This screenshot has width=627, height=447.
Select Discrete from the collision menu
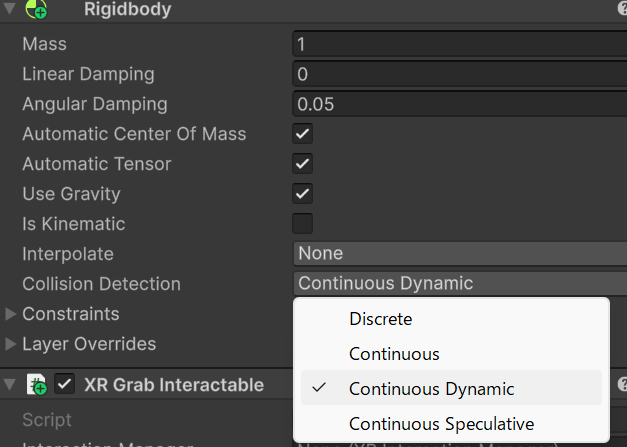coord(380,320)
